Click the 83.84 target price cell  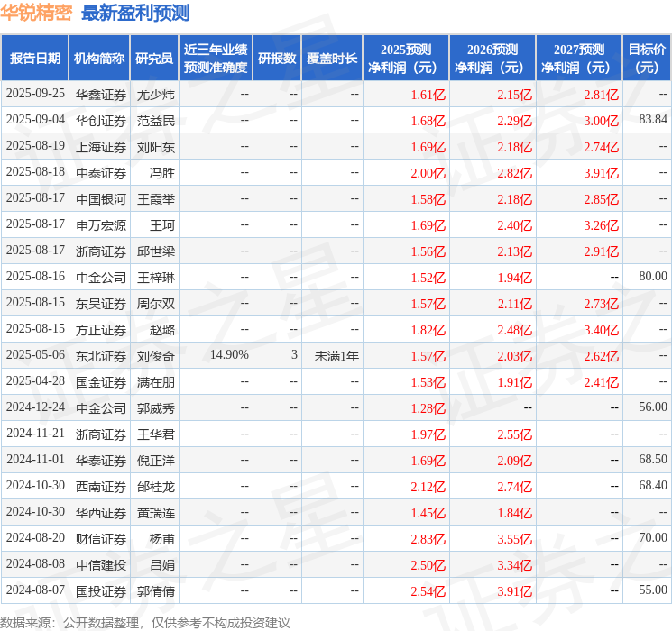(x=653, y=119)
